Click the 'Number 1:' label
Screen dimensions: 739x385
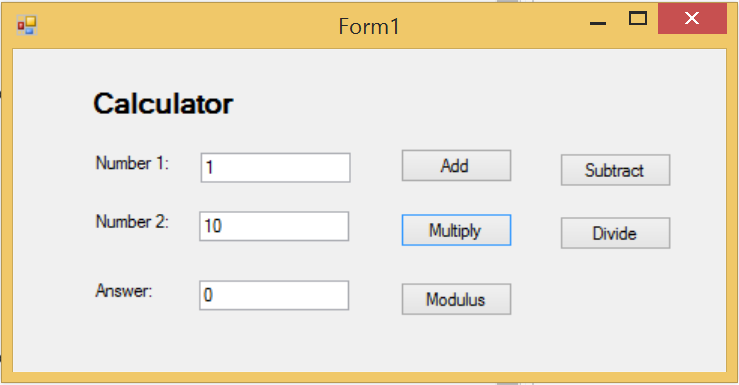[132, 163]
